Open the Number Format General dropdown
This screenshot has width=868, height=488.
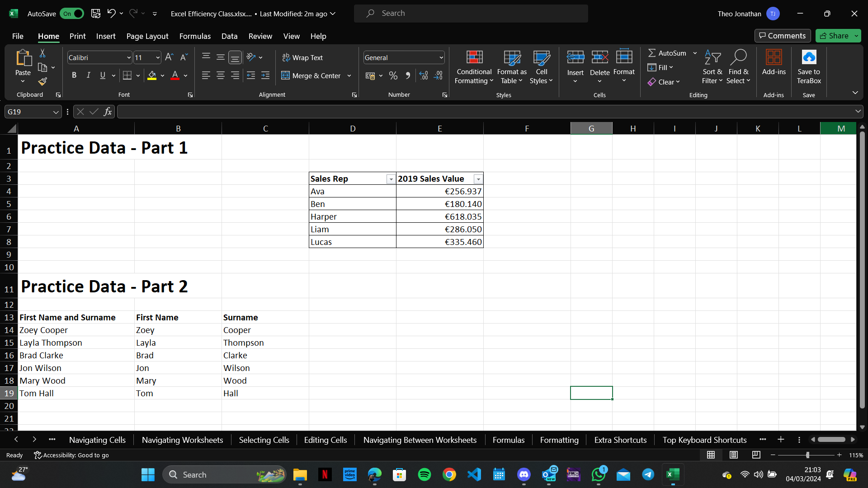tap(441, 58)
